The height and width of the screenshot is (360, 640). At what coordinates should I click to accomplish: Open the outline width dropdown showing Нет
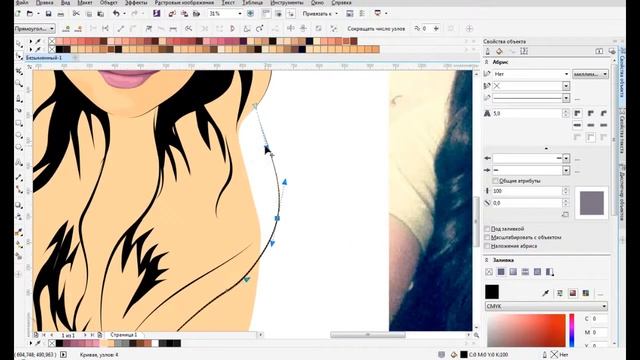point(566,74)
